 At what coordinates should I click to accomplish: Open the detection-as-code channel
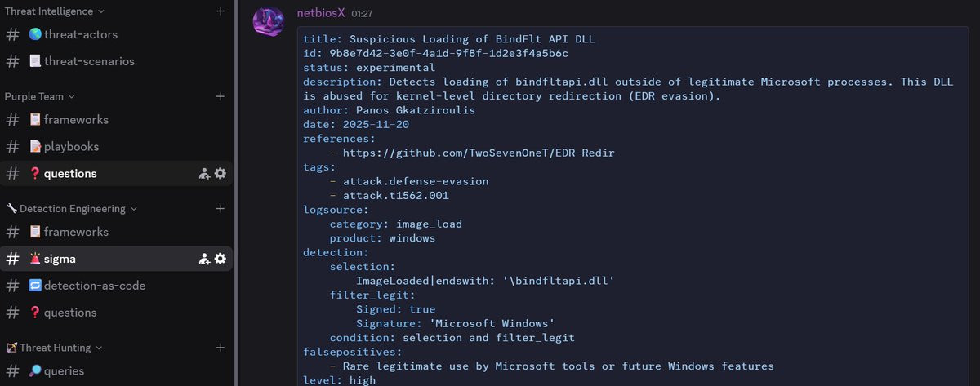95,286
